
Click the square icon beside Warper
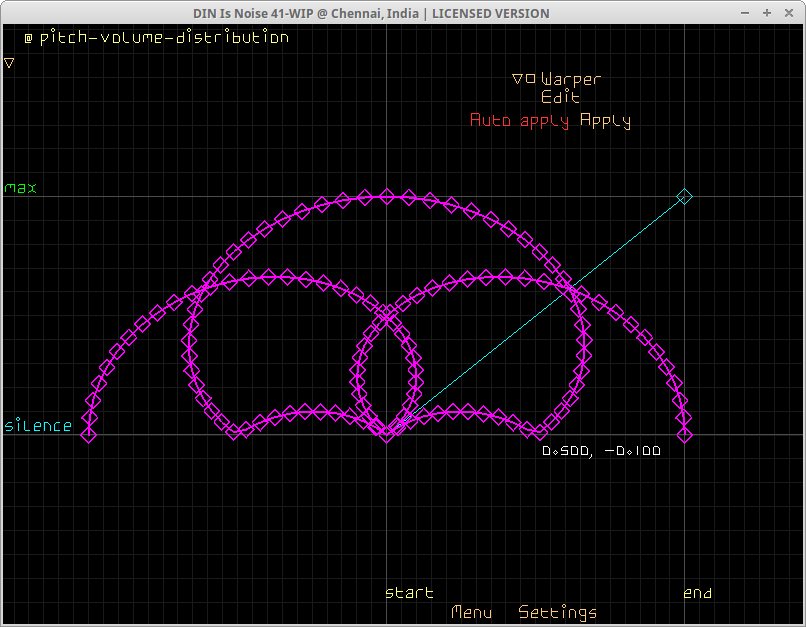(x=531, y=79)
